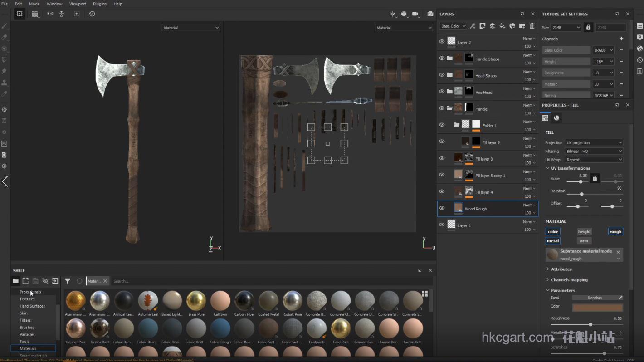This screenshot has height=362, width=644.
Task: Open the texture Size 2048 dropdown
Action: 566,28
